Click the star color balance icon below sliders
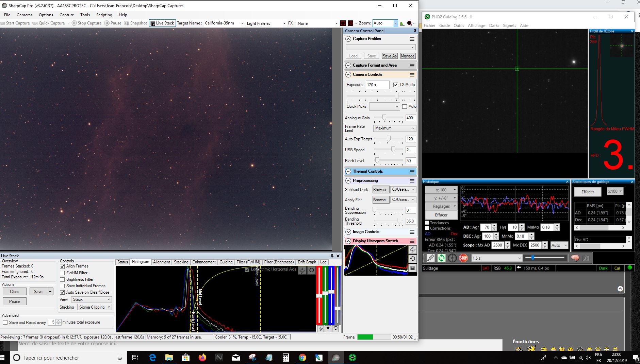The width and height of the screenshot is (640, 364). pyautogui.click(x=328, y=328)
